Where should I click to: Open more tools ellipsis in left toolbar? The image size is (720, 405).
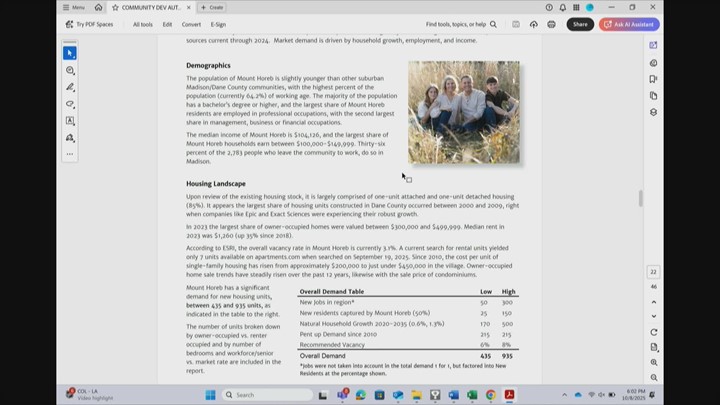coord(70,154)
